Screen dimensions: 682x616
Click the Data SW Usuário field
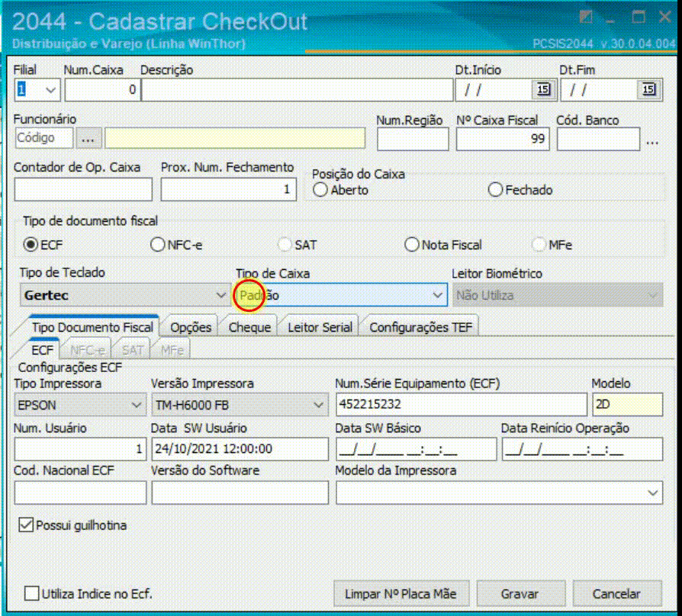tap(240, 449)
